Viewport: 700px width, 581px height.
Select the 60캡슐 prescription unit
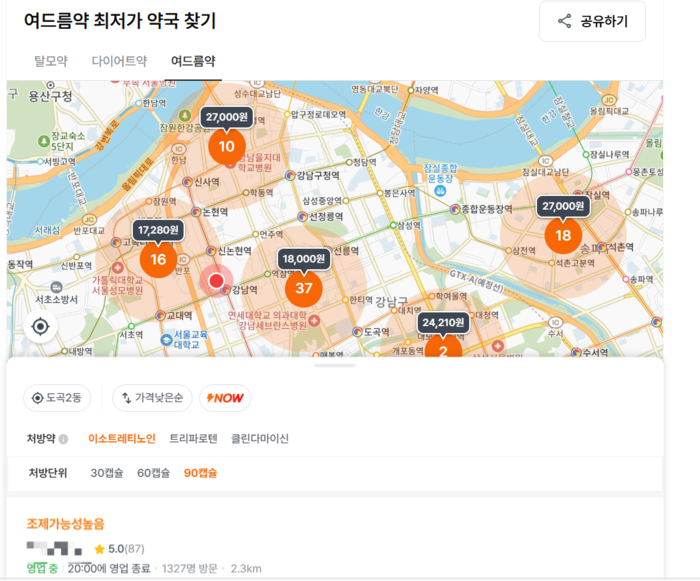pyautogui.click(x=156, y=473)
